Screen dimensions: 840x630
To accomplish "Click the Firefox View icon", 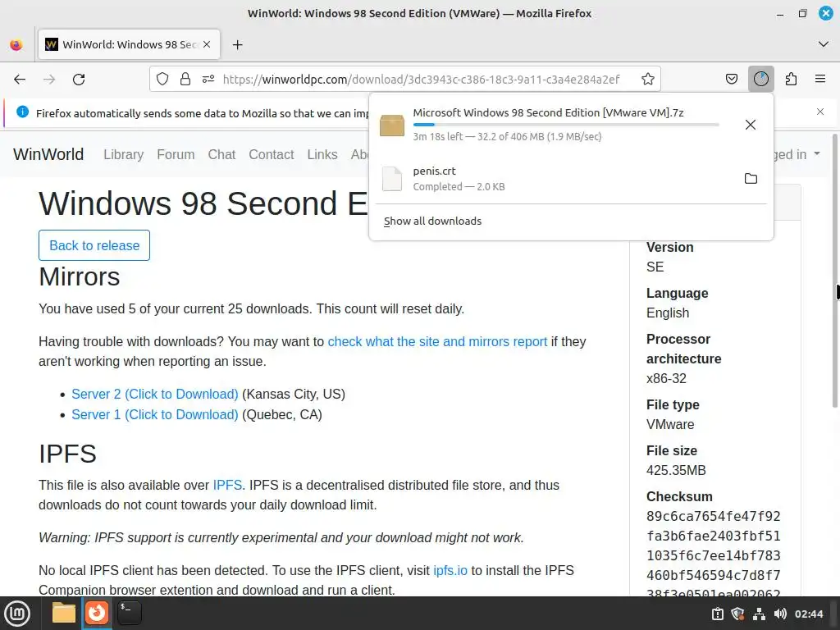I will (x=16, y=45).
